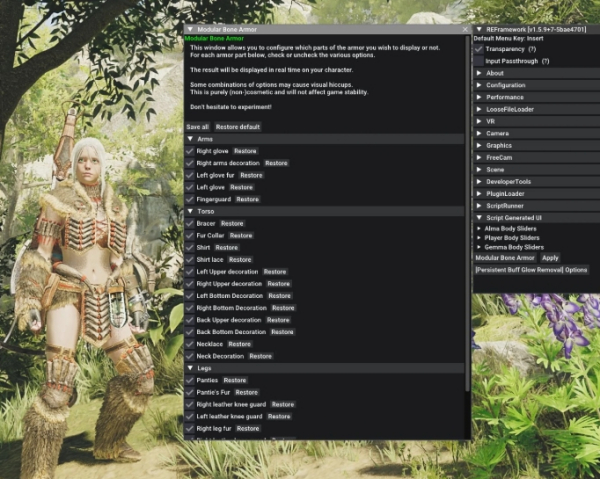Disable the Transparency checkbox
The height and width of the screenshot is (479, 600).
[479, 49]
